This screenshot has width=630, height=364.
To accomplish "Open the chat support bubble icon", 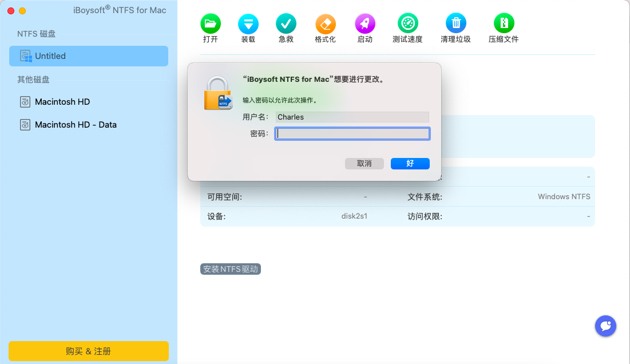I will pyautogui.click(x=605, y=326).
